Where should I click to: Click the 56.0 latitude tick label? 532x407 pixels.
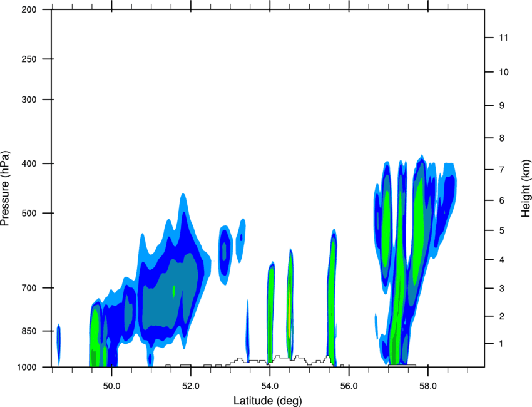click(x=349, y=386)
